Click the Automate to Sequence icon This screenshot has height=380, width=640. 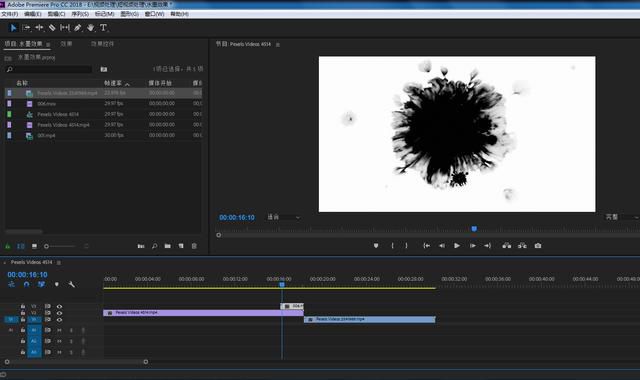point(141,246)
